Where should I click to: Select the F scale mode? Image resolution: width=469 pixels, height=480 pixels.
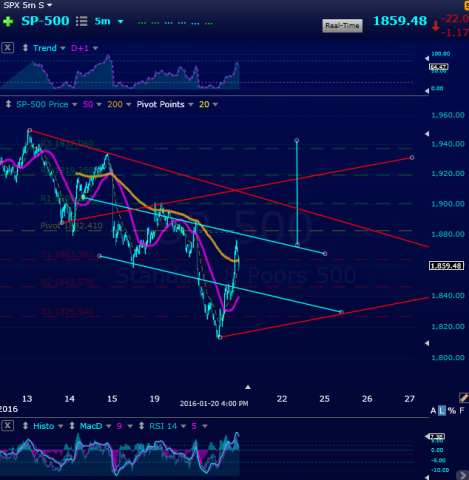(x=462, y=411)
